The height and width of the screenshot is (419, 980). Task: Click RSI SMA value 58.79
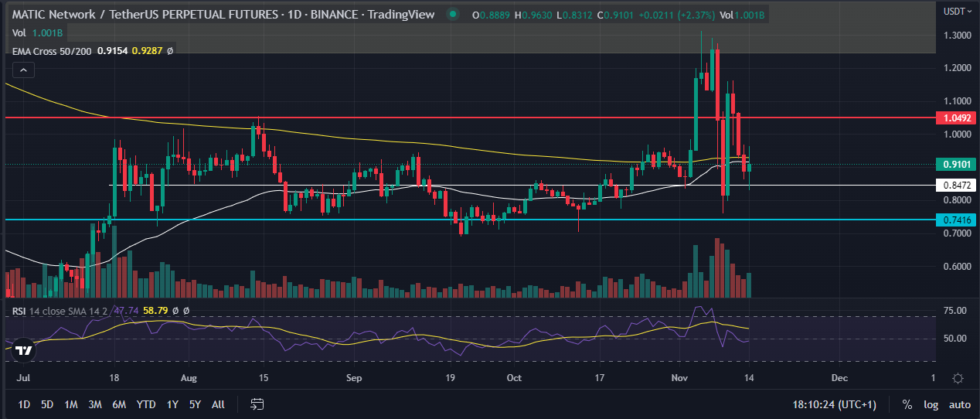[x=155, y=311]
